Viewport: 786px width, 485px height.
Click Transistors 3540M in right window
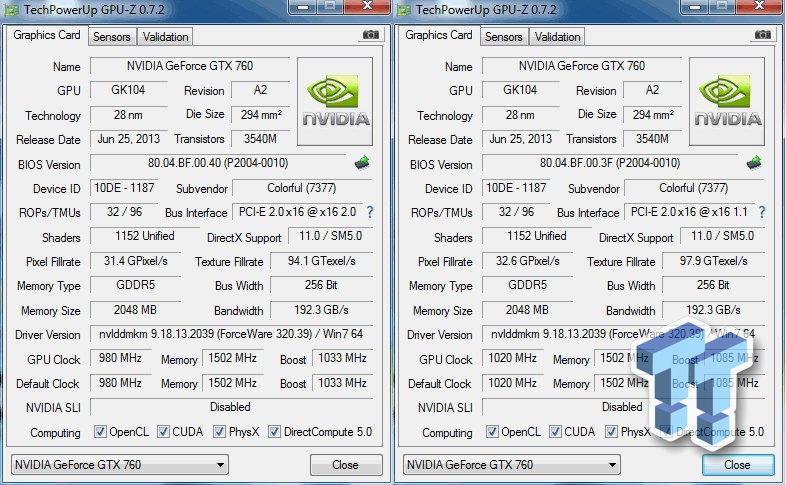[x=653, y=139]
